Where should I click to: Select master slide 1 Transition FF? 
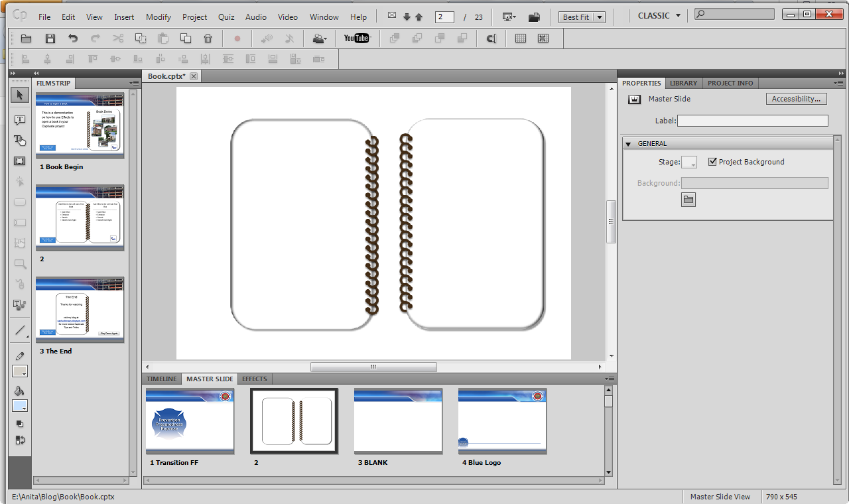point(190,421)
